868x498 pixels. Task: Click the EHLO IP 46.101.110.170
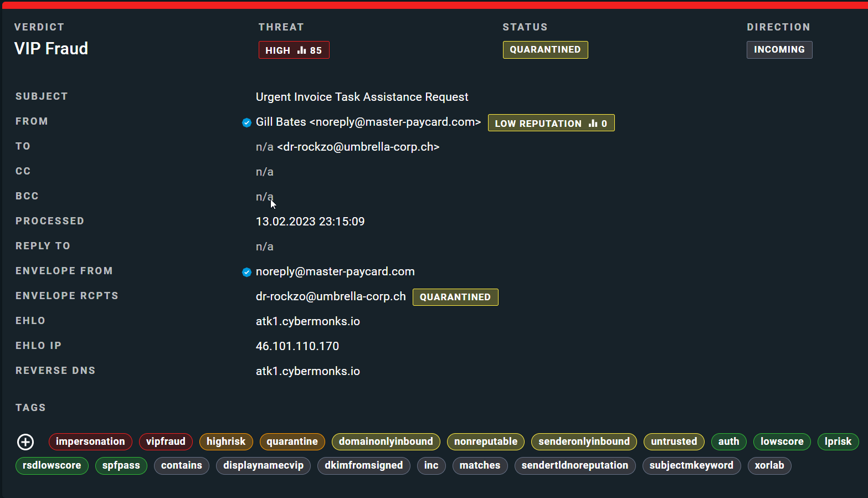click(297, 346)
